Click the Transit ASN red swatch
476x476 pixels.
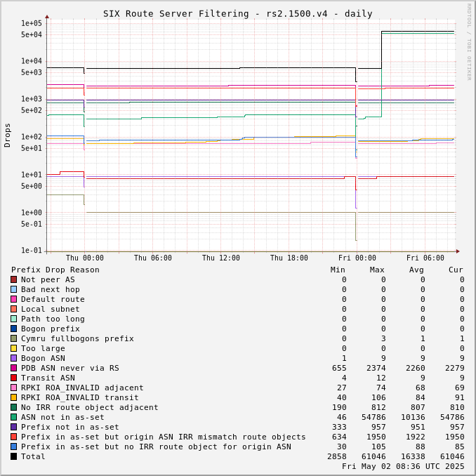click(x=13, y=378)
